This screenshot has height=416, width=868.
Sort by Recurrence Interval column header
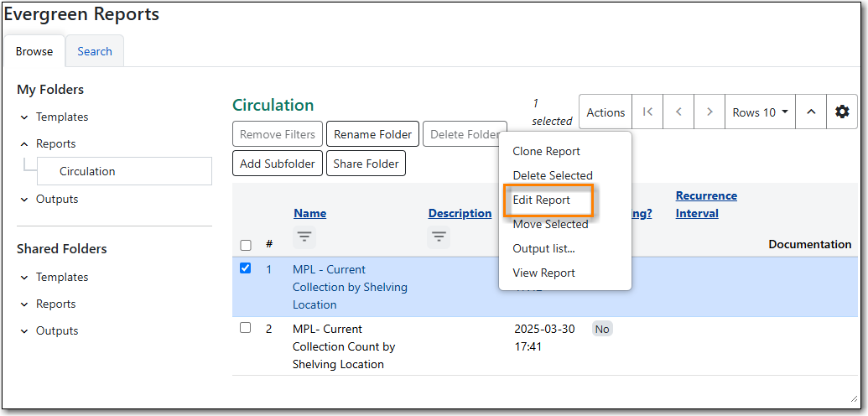pyautogui.click(x=706, y=205)
